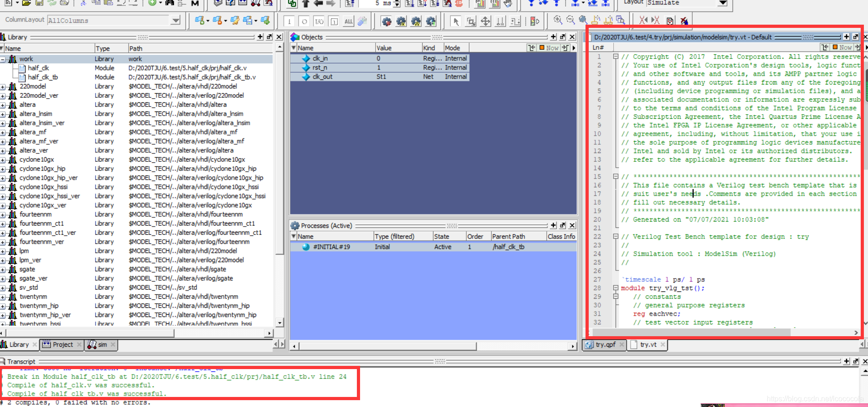Image resolution: width=868 pixels, height=407 pixels.
Task: Click the fourth gear icon in toolbar
Action: click(430, 21)
